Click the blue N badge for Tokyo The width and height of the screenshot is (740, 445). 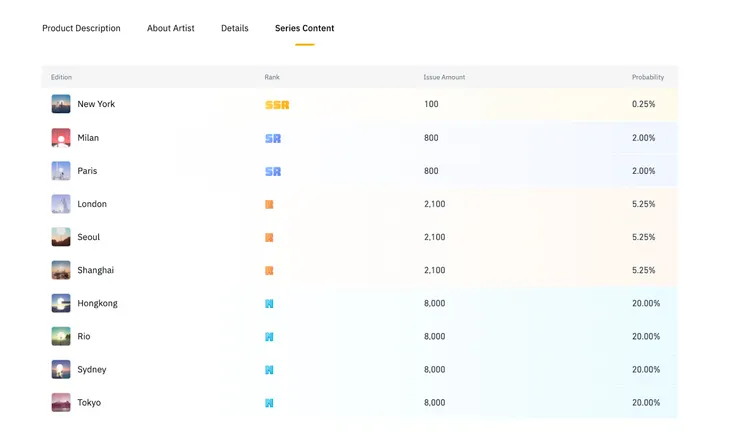269,403
